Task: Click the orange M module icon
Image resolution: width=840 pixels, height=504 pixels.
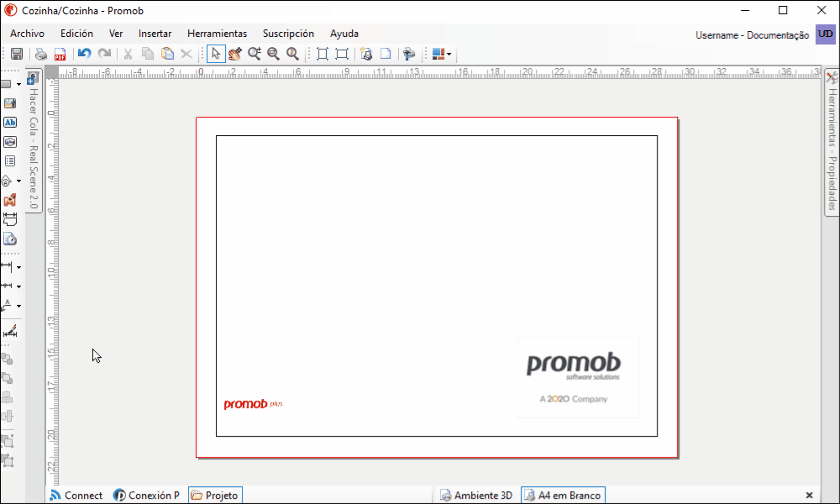Action: pyautogui.click(x=9, y=200)
